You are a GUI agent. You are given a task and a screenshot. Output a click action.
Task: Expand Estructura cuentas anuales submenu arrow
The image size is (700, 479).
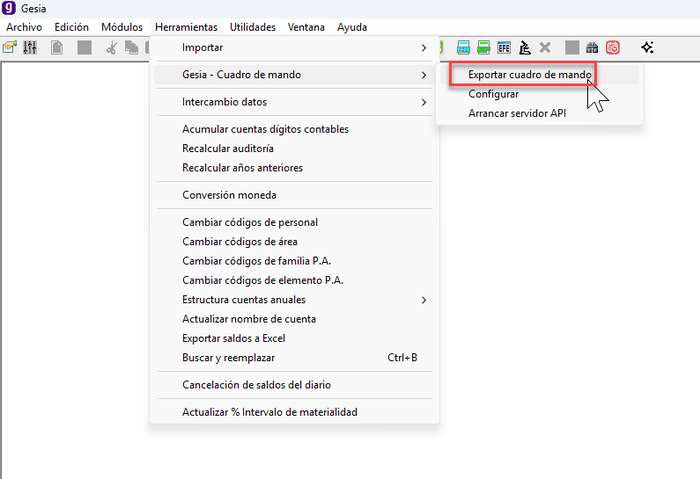pos(424,300)
